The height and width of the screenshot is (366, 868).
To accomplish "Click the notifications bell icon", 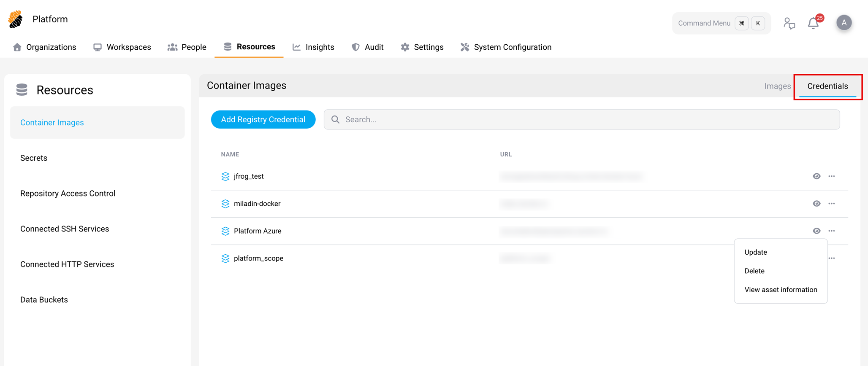I will click(x=813, y=23).
